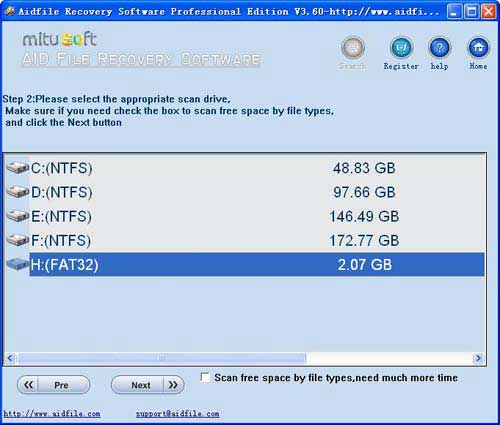500x425 pixels.
Task: Open the Register shopping cart icon
Action: [401, 48]
